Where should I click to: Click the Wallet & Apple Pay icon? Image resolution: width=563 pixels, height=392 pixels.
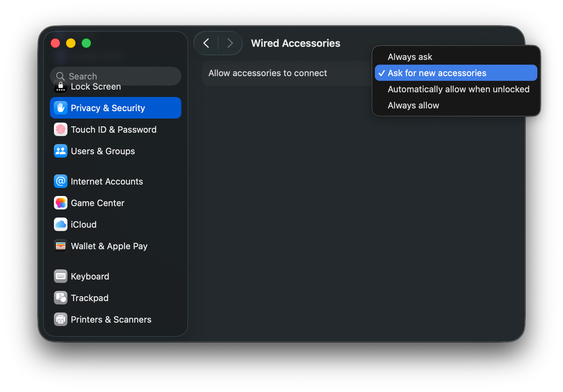tap(61, 246)
